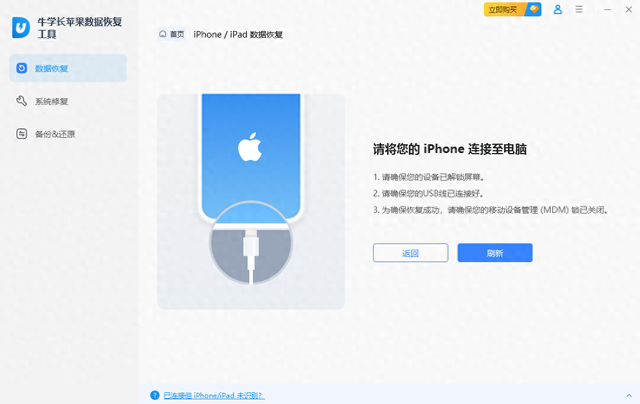
Task: Open the 已连接但 iPhone/iPad 未识别 link
Action: point(214,395)
